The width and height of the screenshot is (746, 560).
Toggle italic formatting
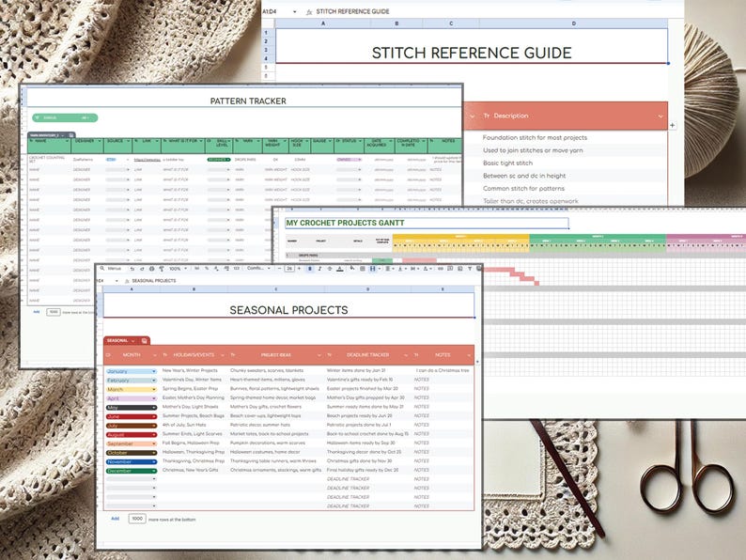[x=319, y=269]
